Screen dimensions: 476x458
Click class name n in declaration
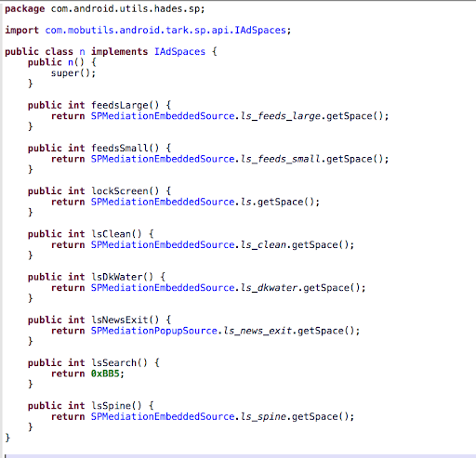82,52
